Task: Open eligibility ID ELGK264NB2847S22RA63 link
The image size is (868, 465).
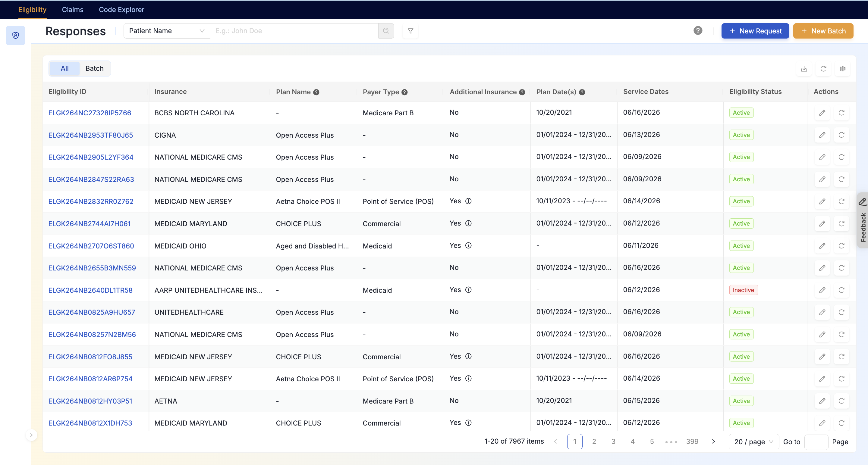Action: pos(91,179)
